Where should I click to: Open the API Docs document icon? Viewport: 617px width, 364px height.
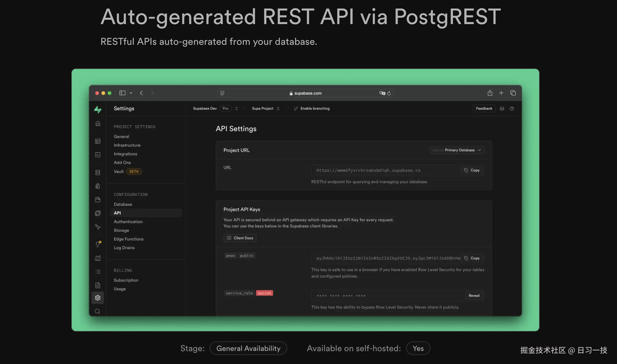tap(98, 285)
